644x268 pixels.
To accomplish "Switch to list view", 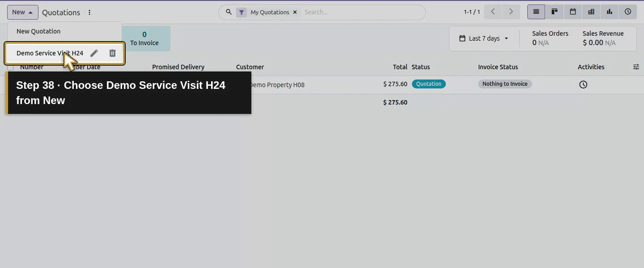I will click(536, 12).
